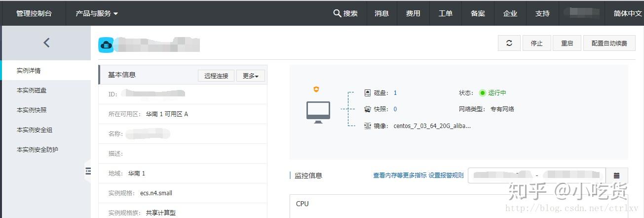
Task: Open the 支持 menu
Action: tap(542, 13)
